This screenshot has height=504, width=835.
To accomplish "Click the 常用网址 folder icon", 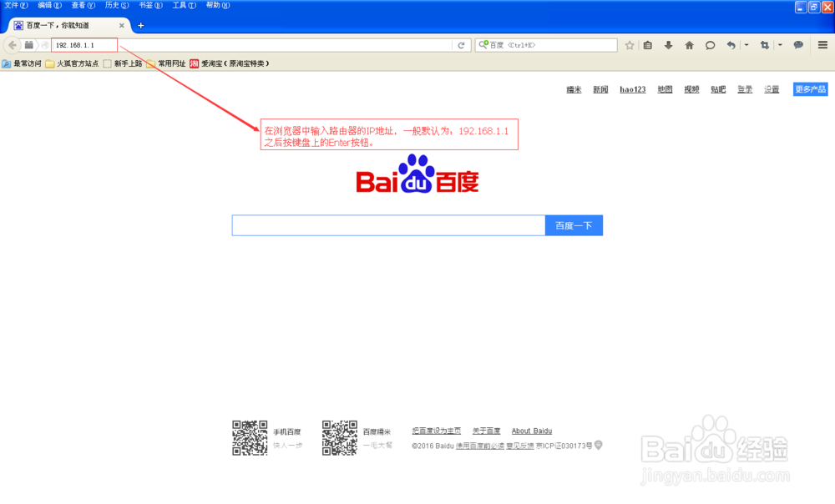I will (150, 63).
